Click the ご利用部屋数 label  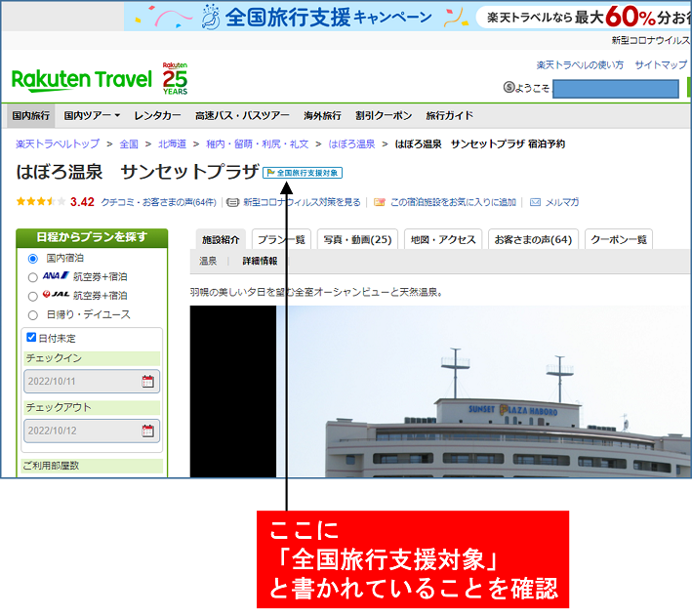[51, 466]
